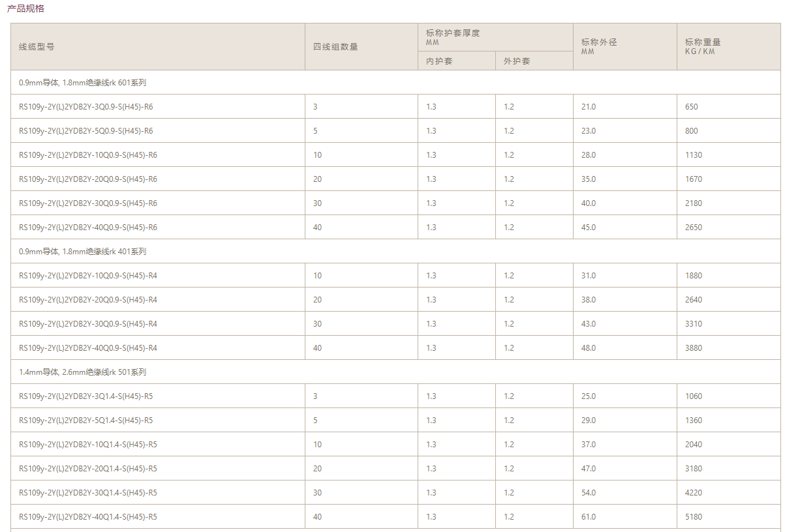
Task: Click the 标称护套厚度 header cell
Action: (453, 33)
